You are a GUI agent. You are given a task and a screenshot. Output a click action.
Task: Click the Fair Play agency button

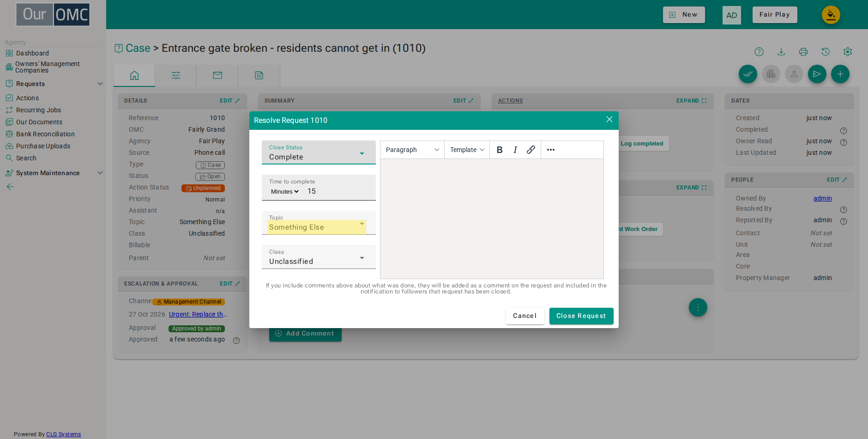pyautogui.click(x=775, y=15)
